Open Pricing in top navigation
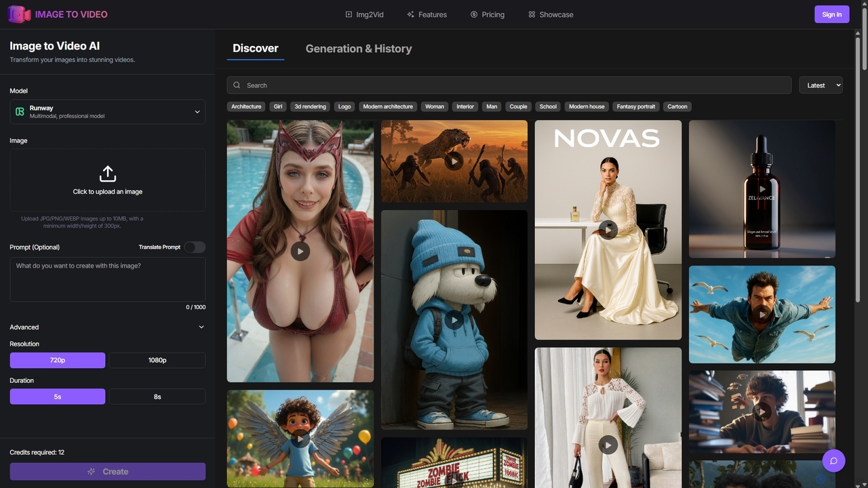 (487, 14)
